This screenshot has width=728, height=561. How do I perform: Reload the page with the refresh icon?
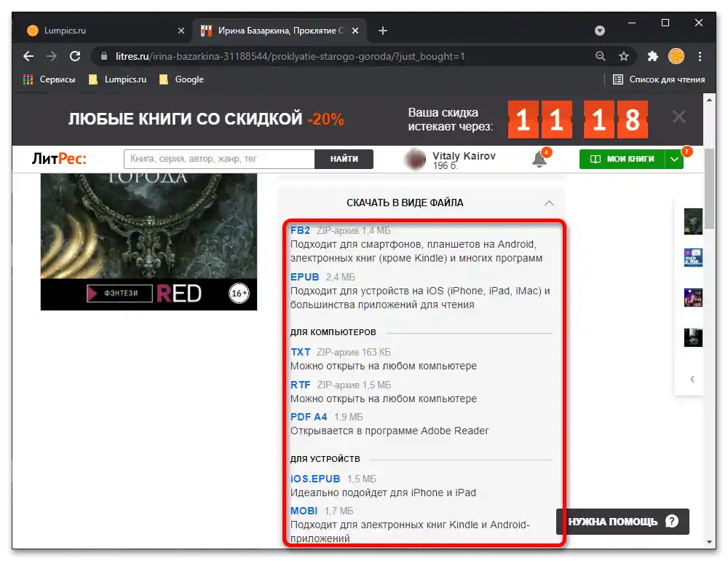tap(75, 56)
